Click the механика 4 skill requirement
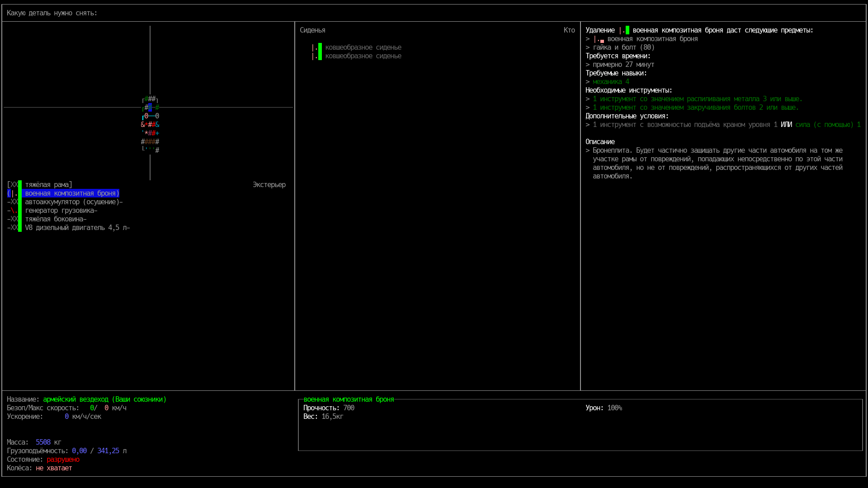This screenshot has height=488, width=868. click(x=611, y=82)
